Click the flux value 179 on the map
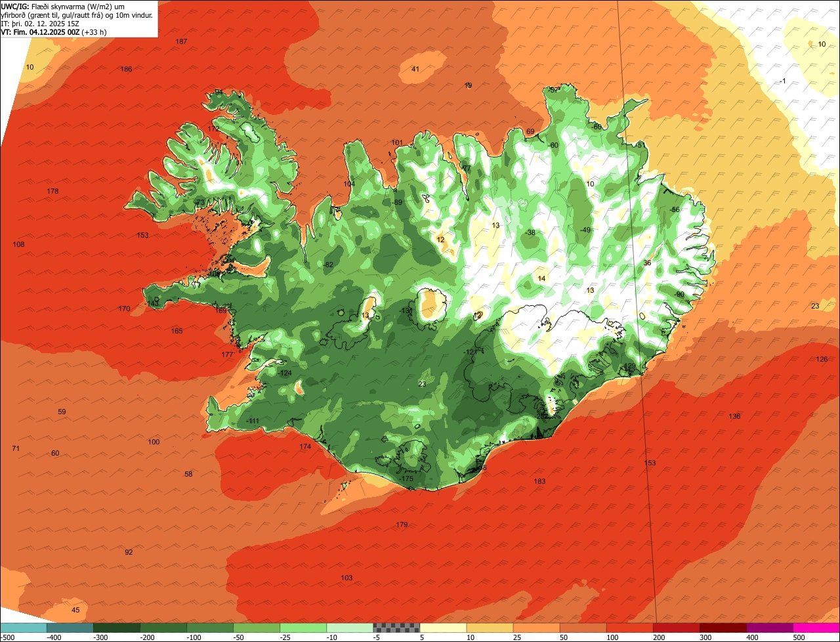 [402, 525]
